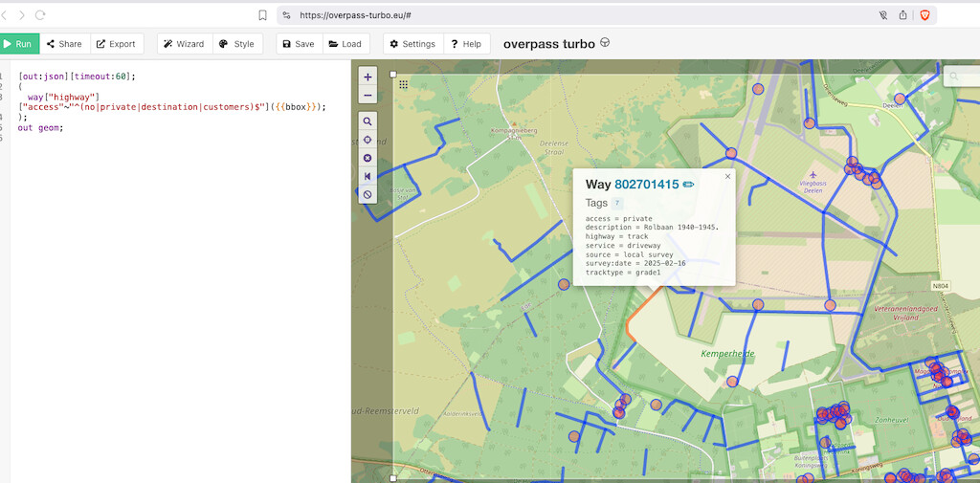
Task: Close the Way 802701415 popup
Action: pyautogui.click(x=727, y=177)
